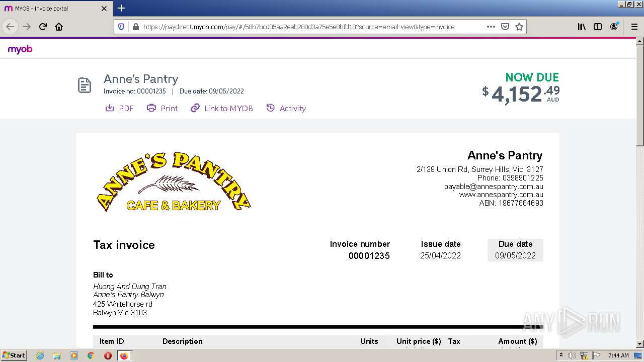Show hidden system tray icons
The height and width of the screenshot is (362, 644).
(561, 355)
